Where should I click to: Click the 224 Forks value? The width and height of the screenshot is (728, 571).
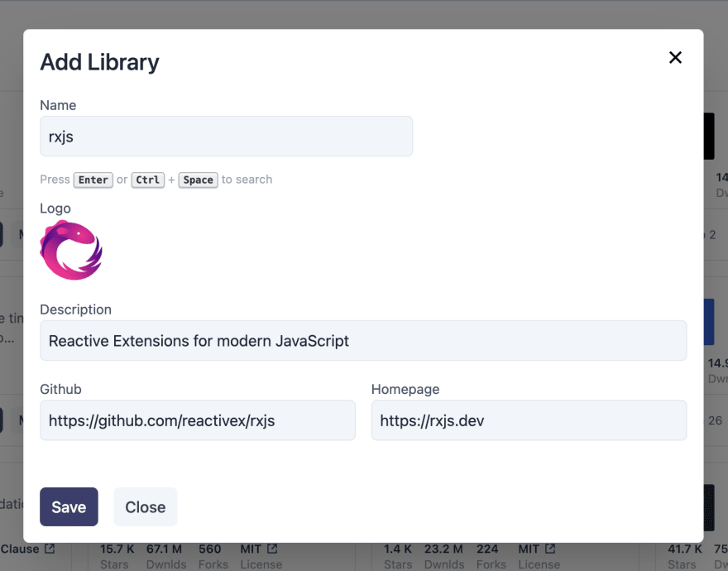487,549
